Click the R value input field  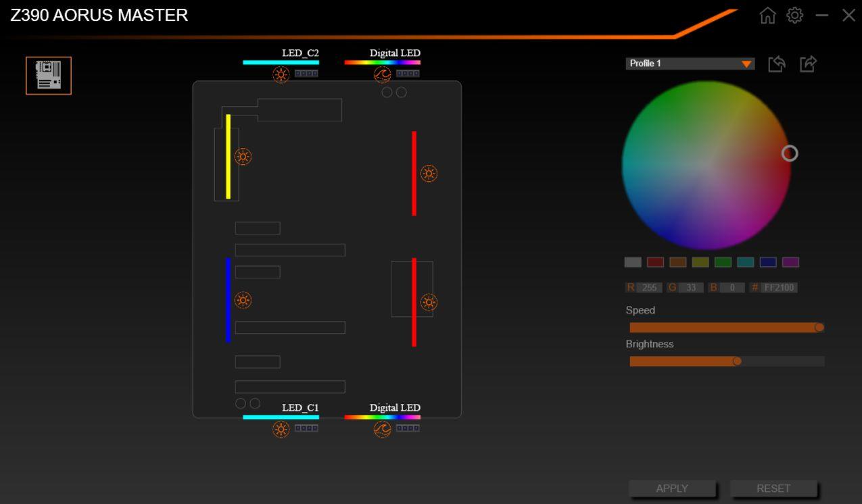pyautogui.click(x=649, y=288)
